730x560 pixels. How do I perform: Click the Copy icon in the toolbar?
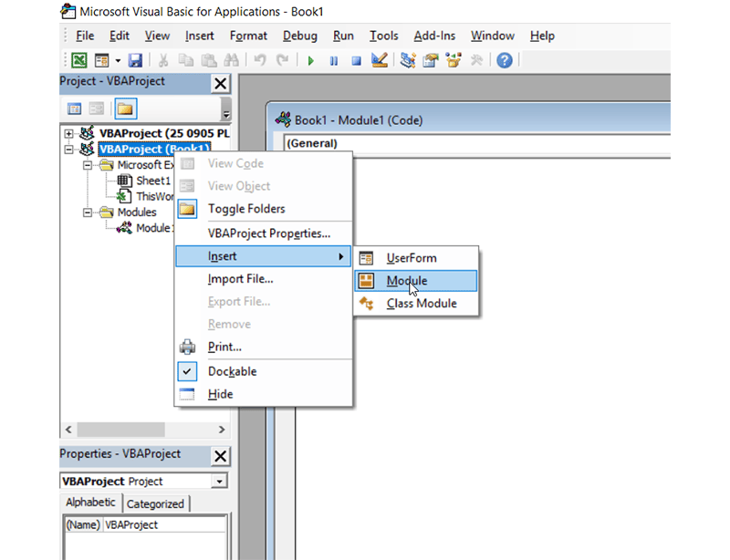186,60
